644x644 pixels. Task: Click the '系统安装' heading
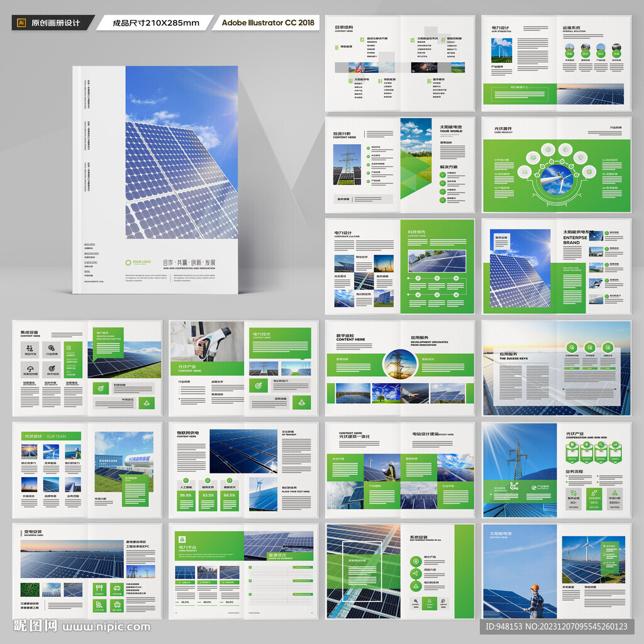pyautogui.click(x=418, y=537)
